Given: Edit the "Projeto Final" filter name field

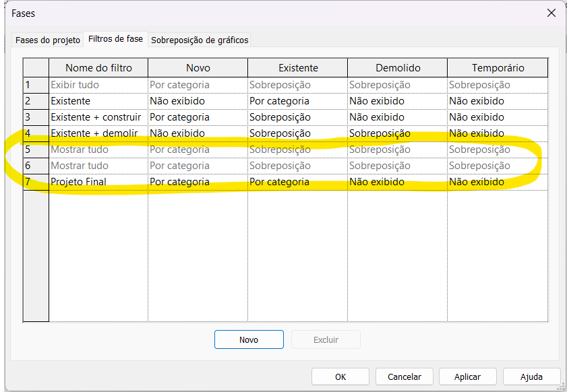Looking at the screenshot, I should click(98, 181).
